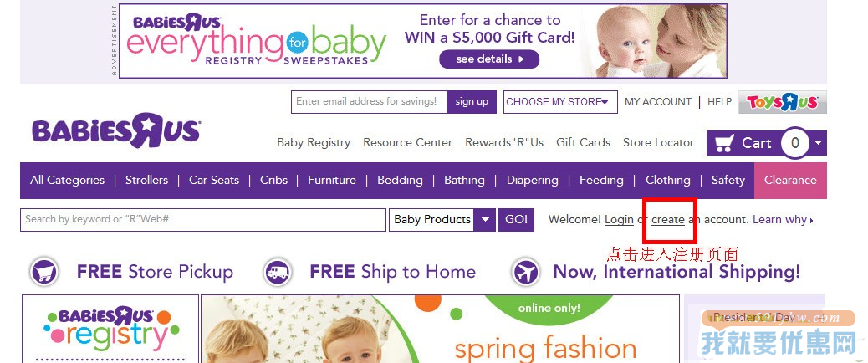
Task: Click the sign up button
Action: click(472, 102)
